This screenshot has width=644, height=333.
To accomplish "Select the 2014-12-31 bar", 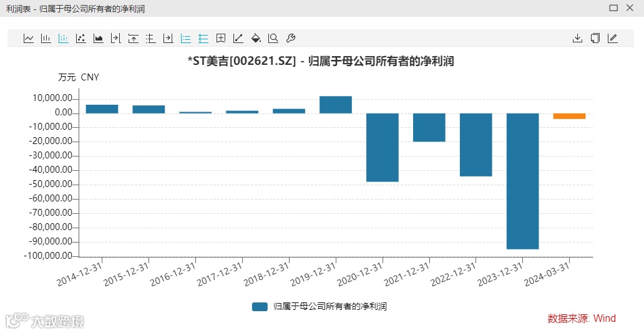I will 102,109.
